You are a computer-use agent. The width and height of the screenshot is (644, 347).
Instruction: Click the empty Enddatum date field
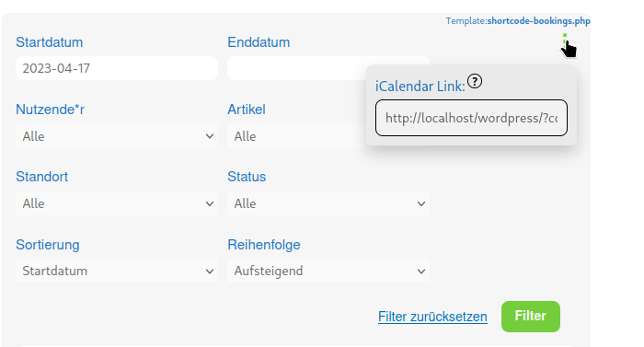[295, 68]
